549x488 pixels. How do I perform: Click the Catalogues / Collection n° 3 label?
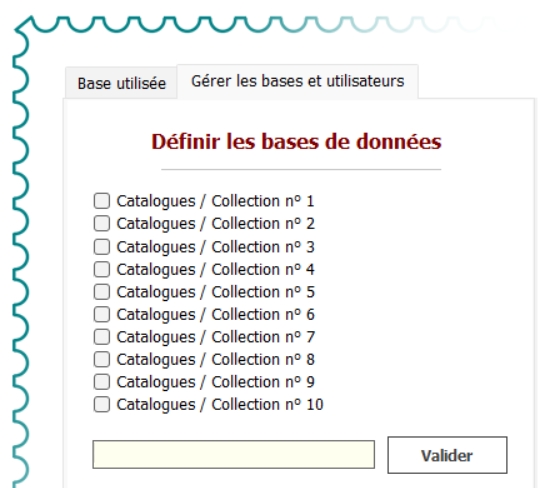point(215,247)
